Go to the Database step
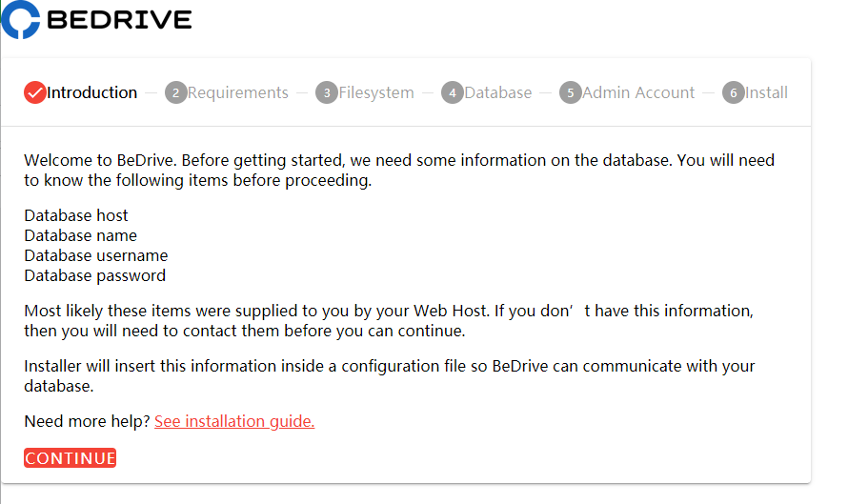 (x=487, y=93)
